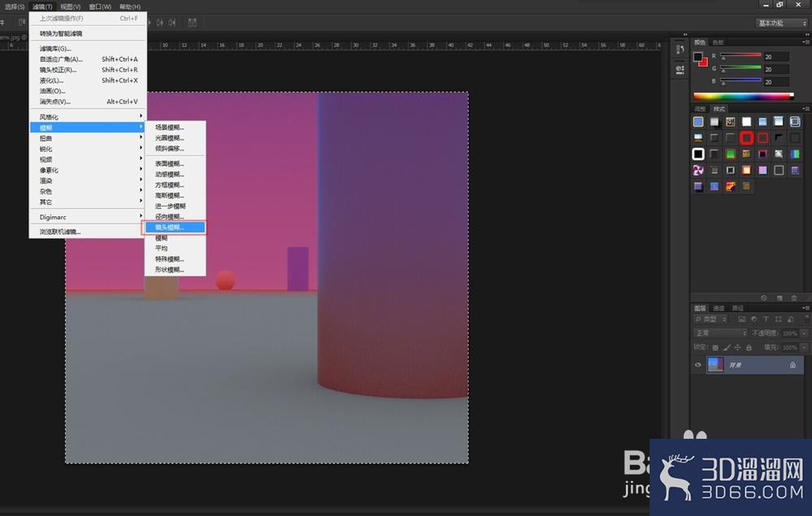
Task: Choose 镜头模糊... Lens Blur in submenu
Action: tap(175, 227)
